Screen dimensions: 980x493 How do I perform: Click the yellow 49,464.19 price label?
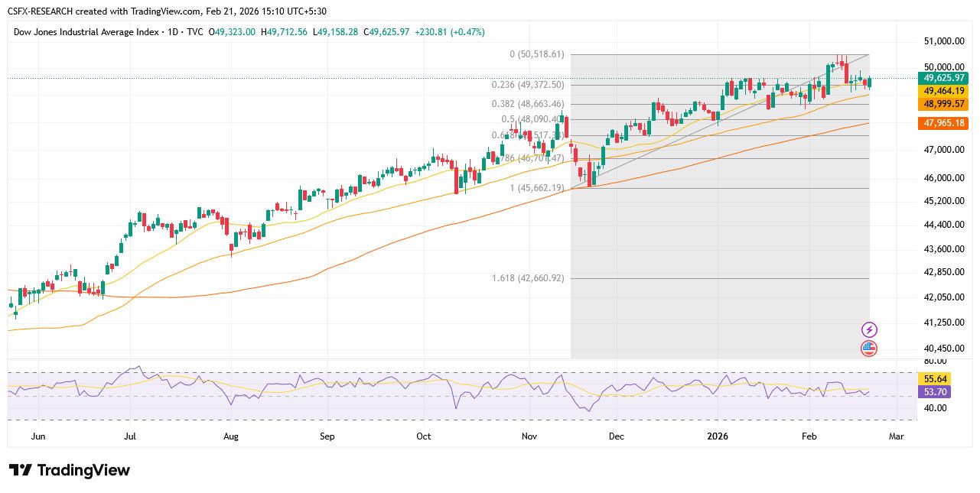tap(943, 90)
